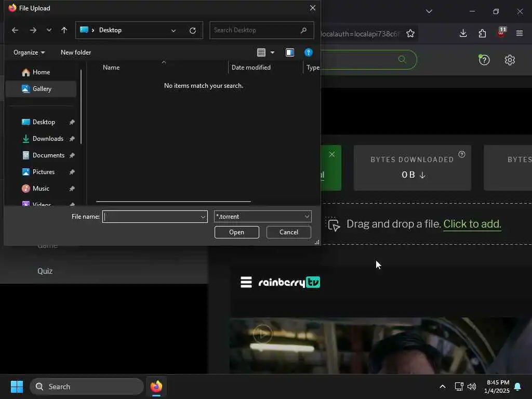532x399 pixels.
Task: Open Music quick access folder
Action: coord(41,188)
